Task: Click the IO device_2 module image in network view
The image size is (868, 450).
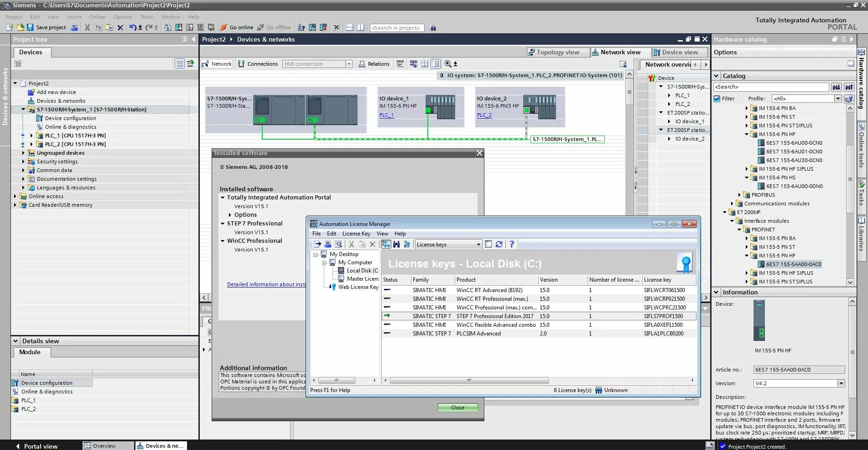Action: tap(540, 107)
